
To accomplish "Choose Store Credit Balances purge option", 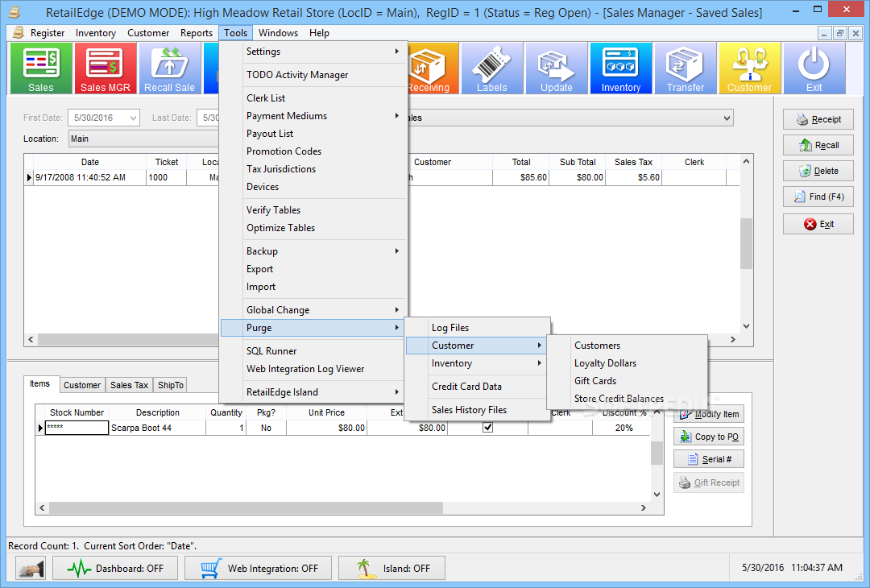I will point(627,399).
